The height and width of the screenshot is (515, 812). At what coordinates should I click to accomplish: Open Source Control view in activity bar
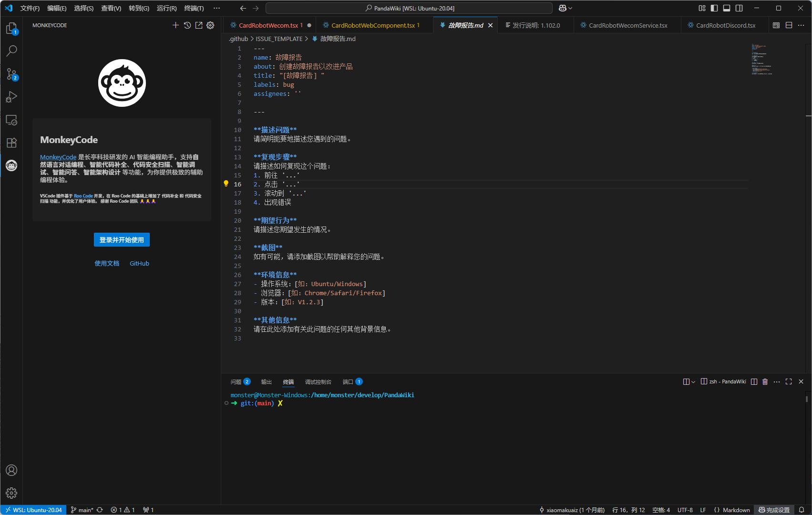pyautogui.click(x=11, y=74)
